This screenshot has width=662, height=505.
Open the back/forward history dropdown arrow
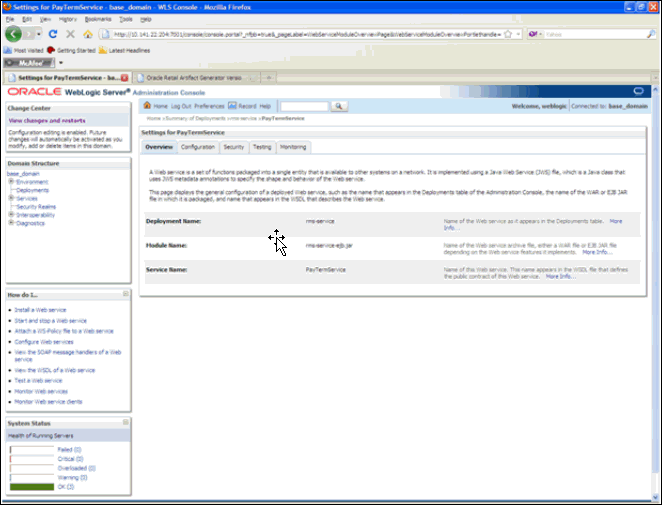[39, 34]
